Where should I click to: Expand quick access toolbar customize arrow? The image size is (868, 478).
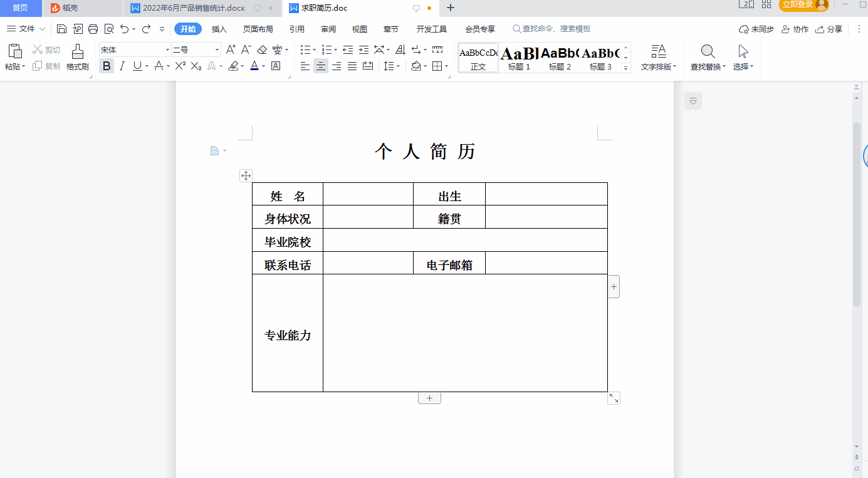[162, 29]
